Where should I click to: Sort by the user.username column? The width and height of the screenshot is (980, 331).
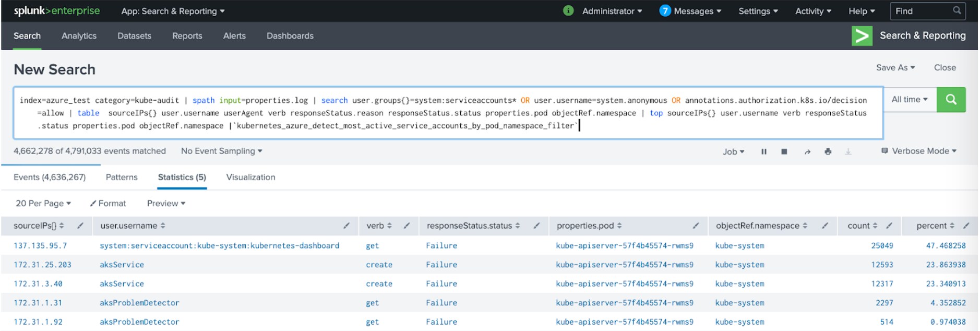click(x=133, y=226)
